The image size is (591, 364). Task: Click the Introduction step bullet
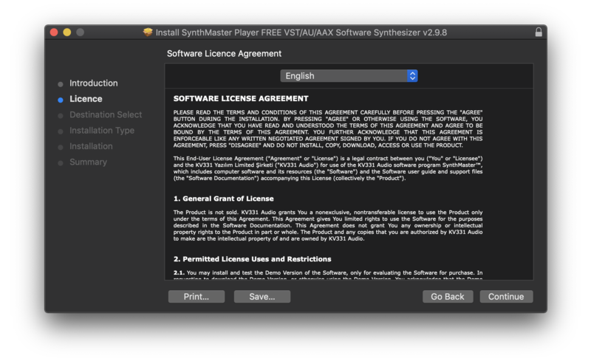point(61,84)
